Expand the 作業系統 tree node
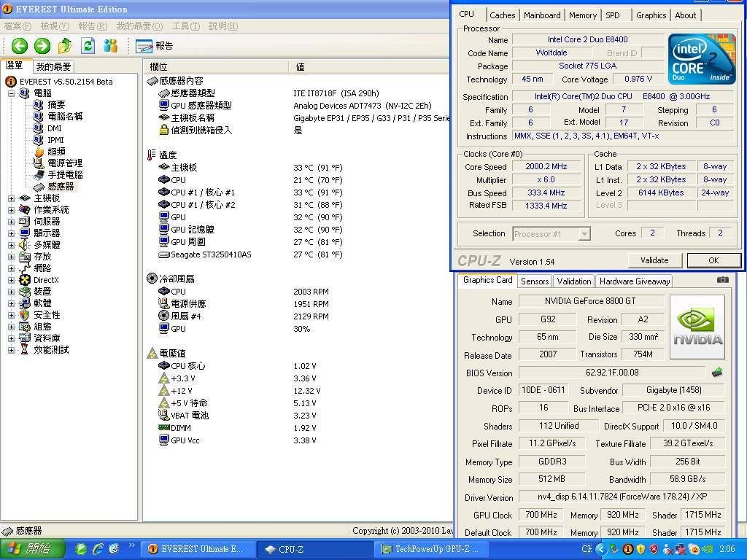The image size is (747, 560). tap(12, 210)
